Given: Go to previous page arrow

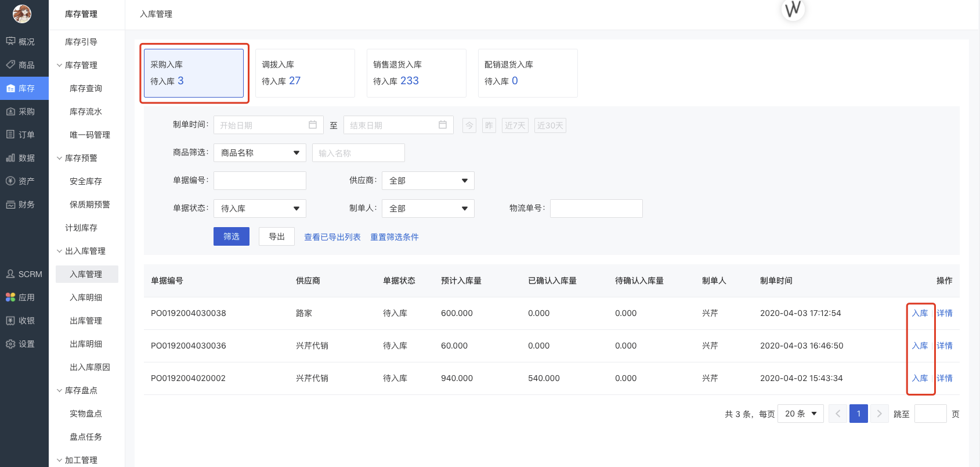Looking at the screenshot, I should [838, 414].
